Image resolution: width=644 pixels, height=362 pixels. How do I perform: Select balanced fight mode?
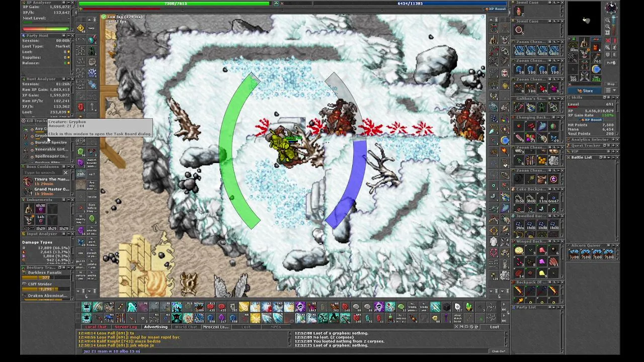click(608, 48)
